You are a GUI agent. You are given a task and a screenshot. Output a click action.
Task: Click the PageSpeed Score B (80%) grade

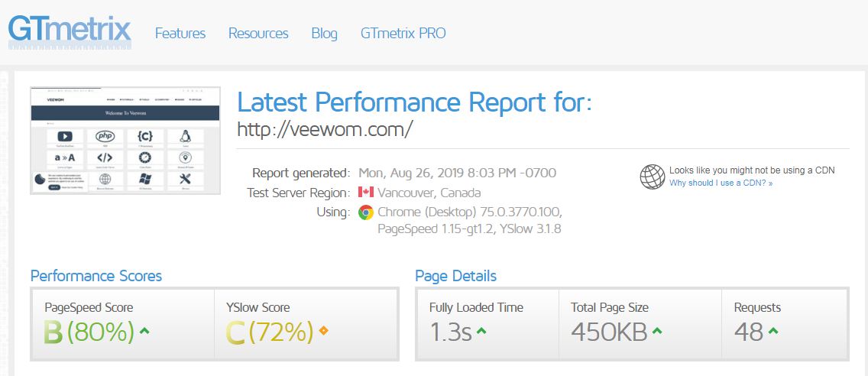tap(89, 332)
